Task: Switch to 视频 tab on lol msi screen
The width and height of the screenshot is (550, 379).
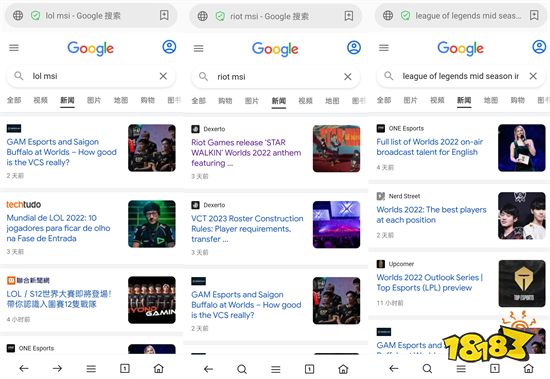Action: [x=41, y=100]
